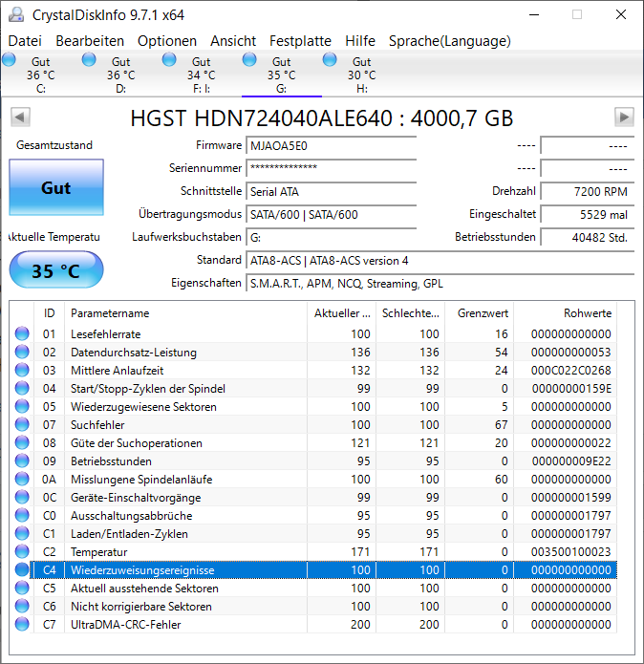Click status orb of Misslungene Spindelanläufe row
The width and height of the screenshot is (644, 664).
tap(22, 479)
